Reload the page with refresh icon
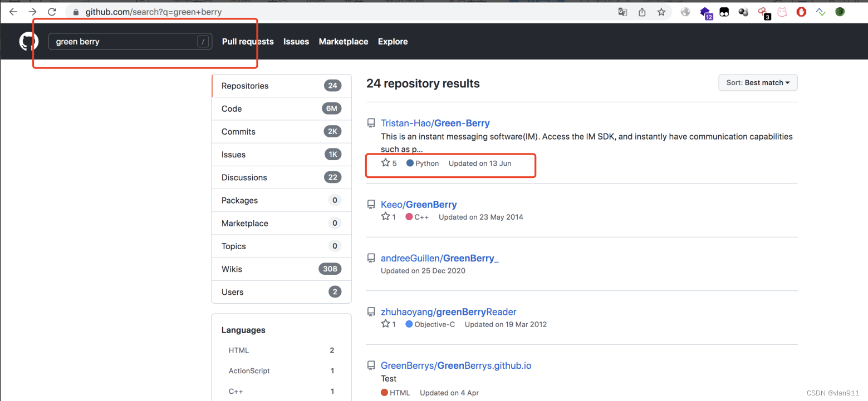Image resolution: width=868 pixels, height=401 pixels. click(52, 12)
